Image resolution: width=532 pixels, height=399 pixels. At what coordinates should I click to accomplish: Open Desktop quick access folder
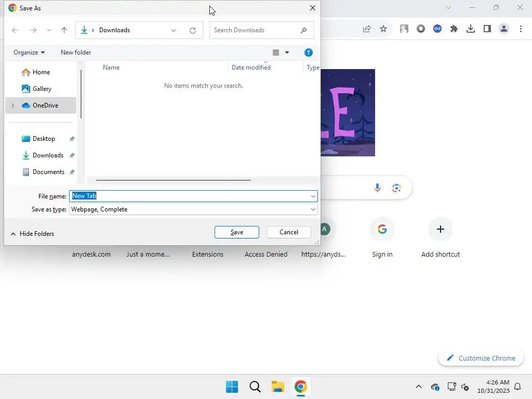[41, 138]
